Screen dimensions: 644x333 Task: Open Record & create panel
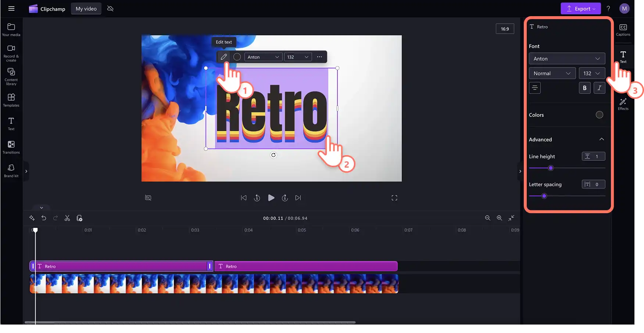pyautogui.click(x=11, y=54)
